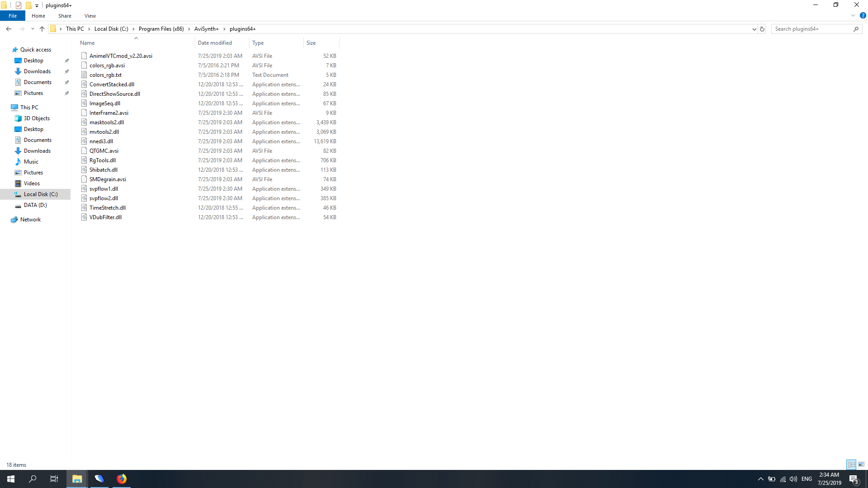Viewport: 868px width, 488px height.
Task: Click Firefox icon in taskbar
Action: click(x=122, y=479)
